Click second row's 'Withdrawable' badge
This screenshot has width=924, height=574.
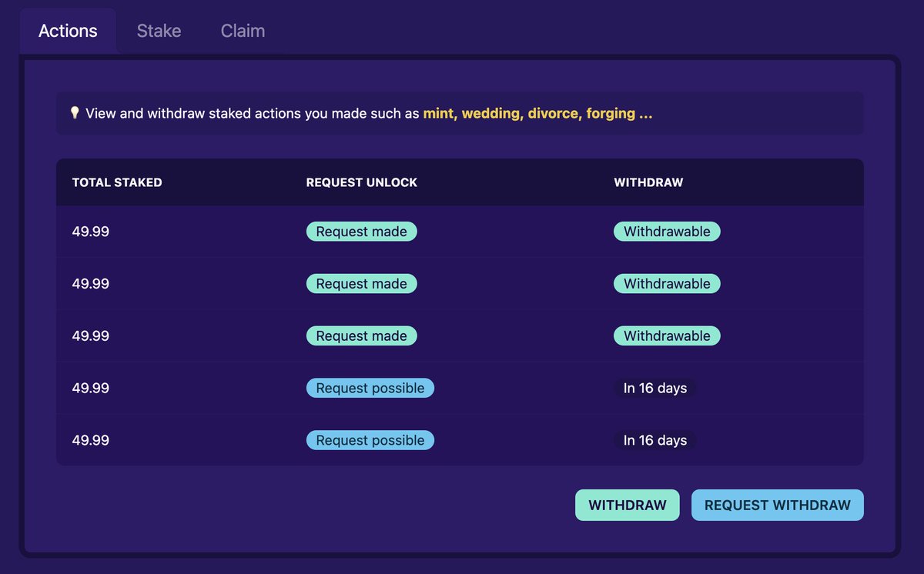667,284
